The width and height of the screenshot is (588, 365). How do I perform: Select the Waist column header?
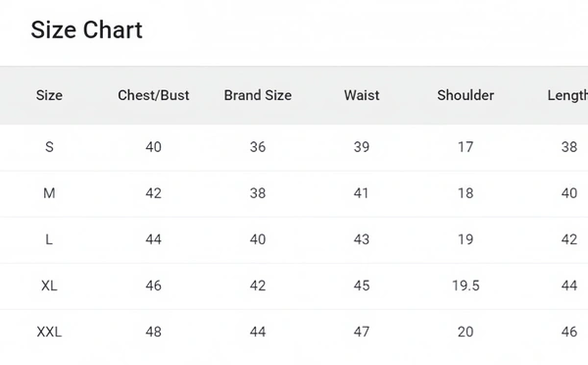click(x=362, y=95)
